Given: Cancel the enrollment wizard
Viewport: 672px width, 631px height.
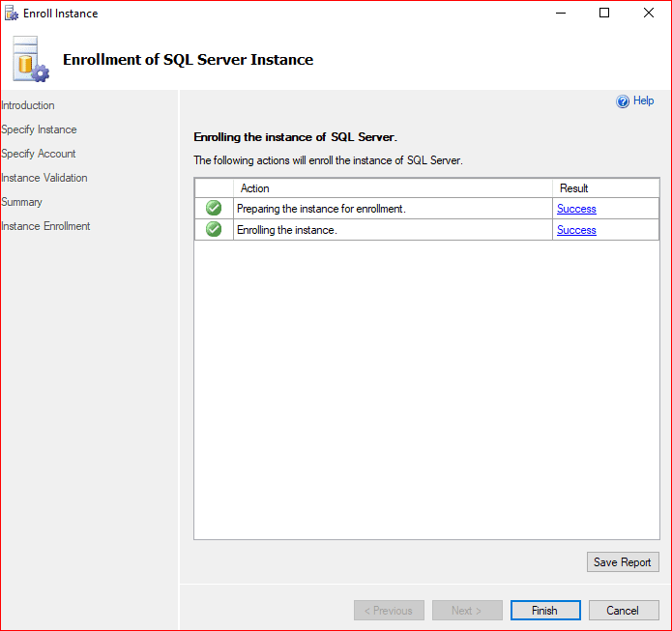Looking at the screenshot, I should click(x=623, y=611).
